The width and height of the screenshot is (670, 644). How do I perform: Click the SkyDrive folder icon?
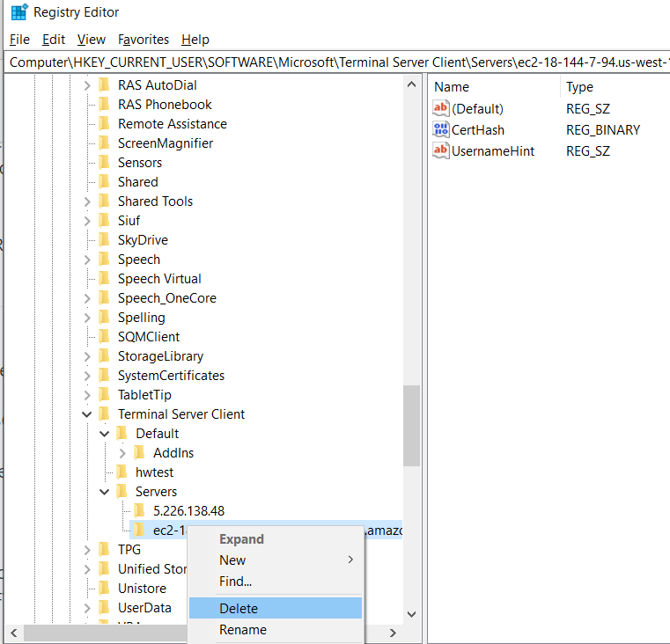point(104,239)
